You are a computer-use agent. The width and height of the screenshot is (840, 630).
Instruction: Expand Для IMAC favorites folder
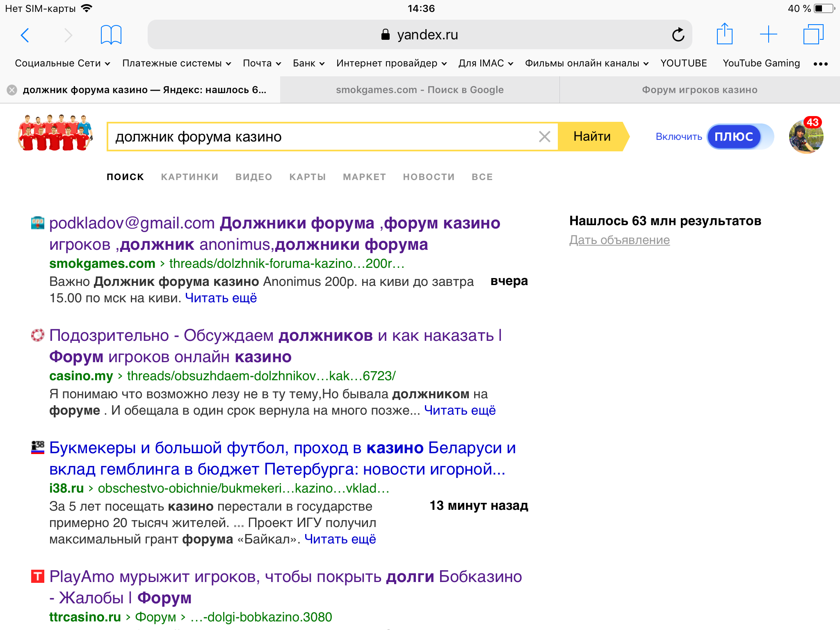tap(486, 63)
